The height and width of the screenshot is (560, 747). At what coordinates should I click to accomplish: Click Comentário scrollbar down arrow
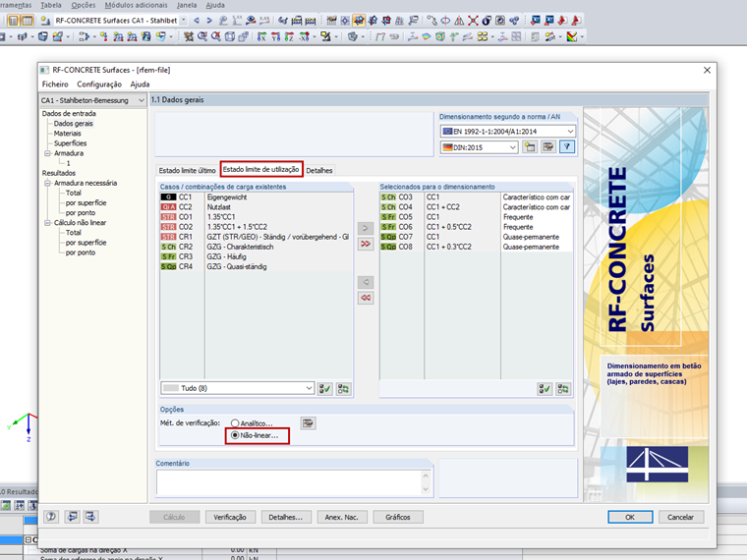point(426,489)
